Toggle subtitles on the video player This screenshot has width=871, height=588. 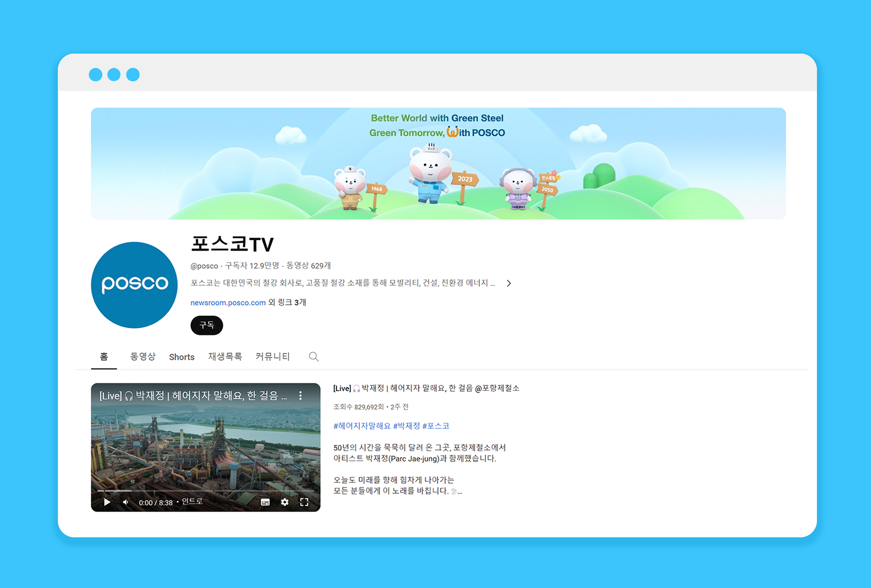point(265,502)
